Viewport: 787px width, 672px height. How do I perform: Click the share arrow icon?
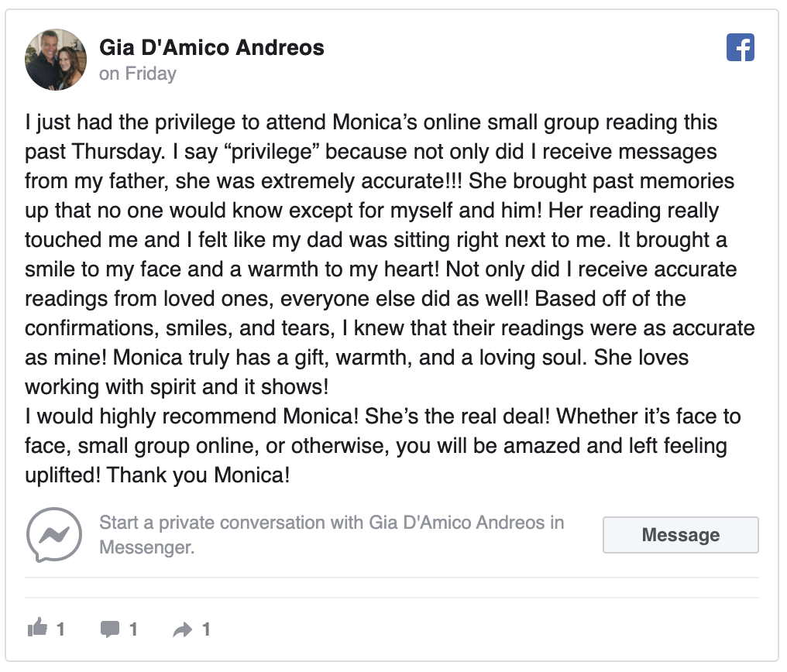click(182, 629)
